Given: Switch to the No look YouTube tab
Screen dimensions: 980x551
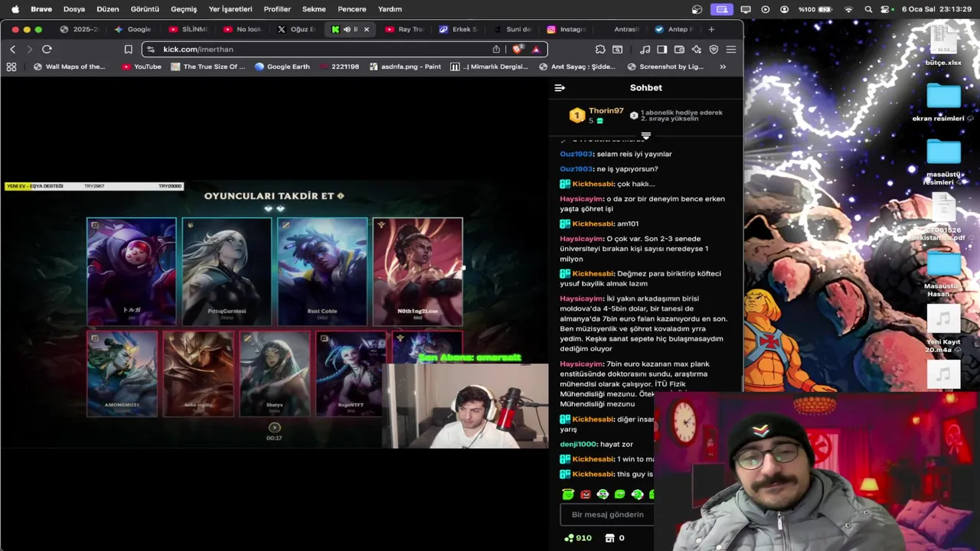Looking at the screenshot, I should (243, 29).
